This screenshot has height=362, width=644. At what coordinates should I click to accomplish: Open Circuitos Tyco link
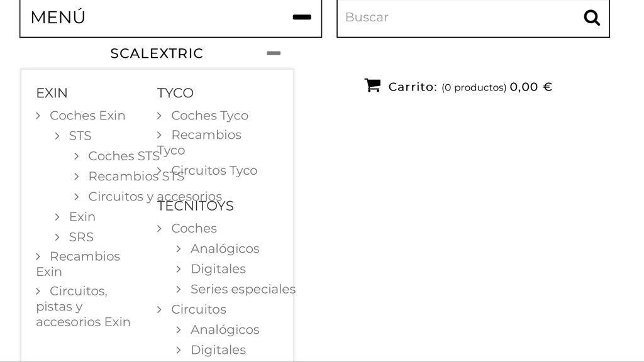click(214, 170)
